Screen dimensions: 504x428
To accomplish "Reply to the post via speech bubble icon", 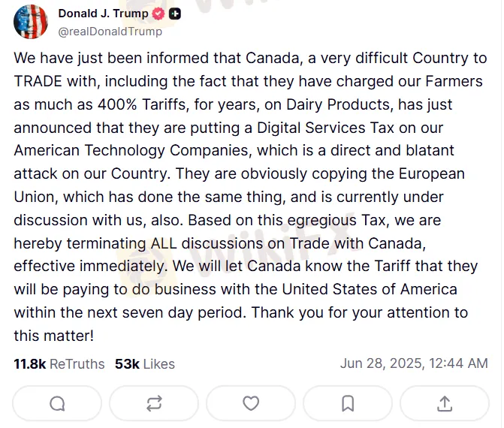I will (57, 403).
